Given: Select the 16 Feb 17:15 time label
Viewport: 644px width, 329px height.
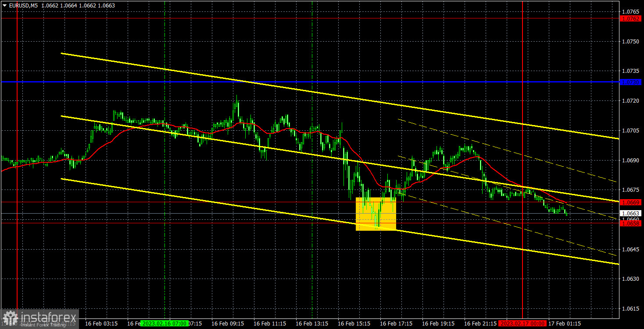Looking at the screenshot, I should 396,323.
